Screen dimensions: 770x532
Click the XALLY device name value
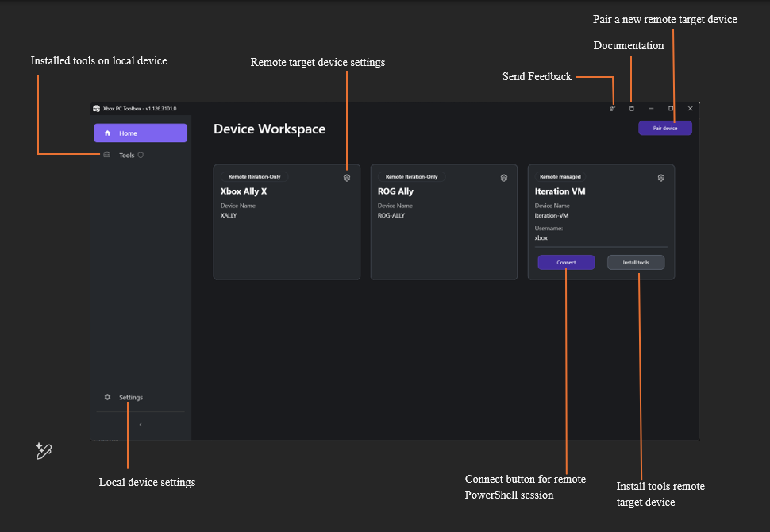coord(229,215)
